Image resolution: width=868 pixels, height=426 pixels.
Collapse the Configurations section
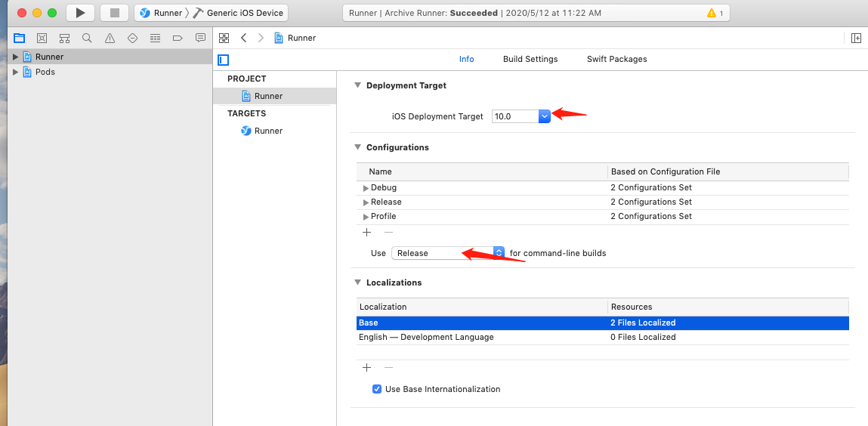point(357,148)
